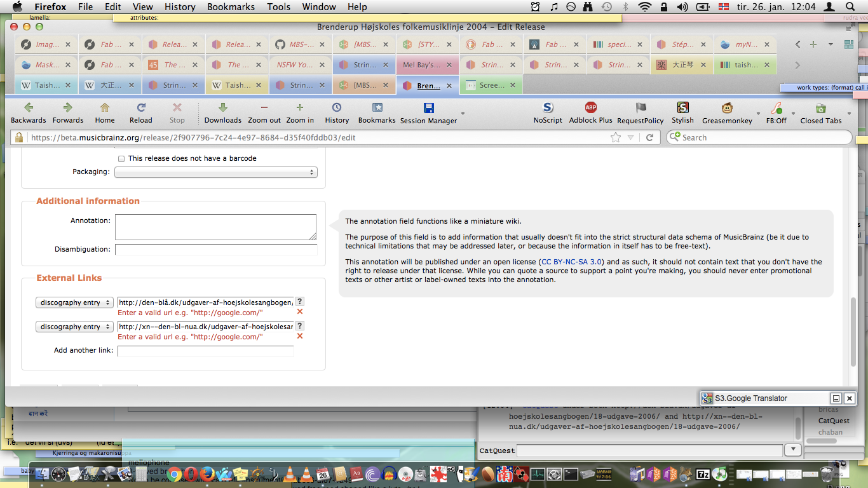
Task: Click the Backwards navigation arrow icon
Action: click(x=29, y=108)
